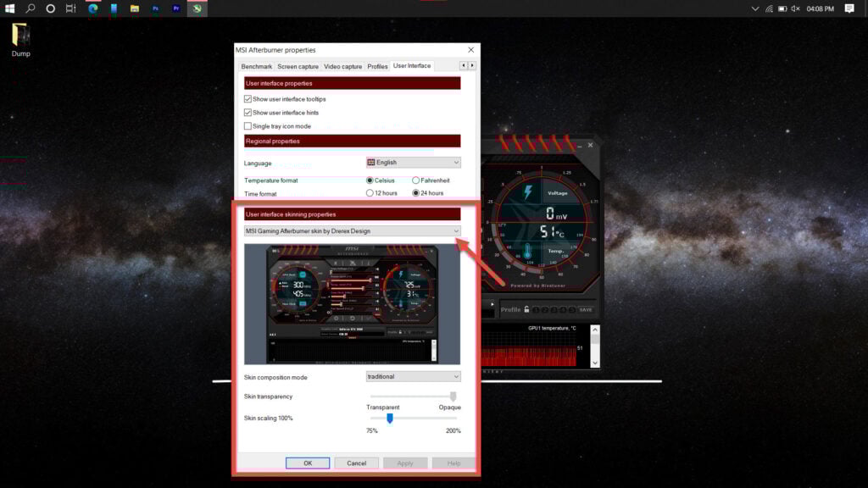
Task: Switch to Premiere Pro on the taskbar
Action: (x=176, y=8)
